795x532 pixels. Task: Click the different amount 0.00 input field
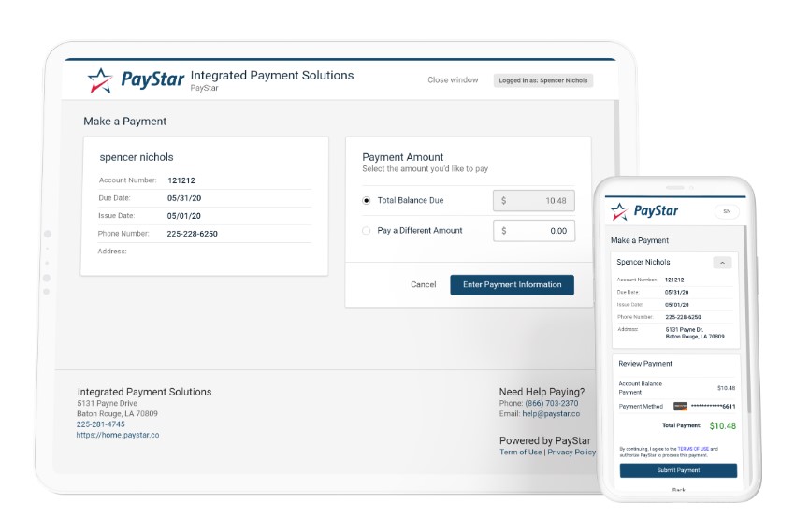pos(534,231)
